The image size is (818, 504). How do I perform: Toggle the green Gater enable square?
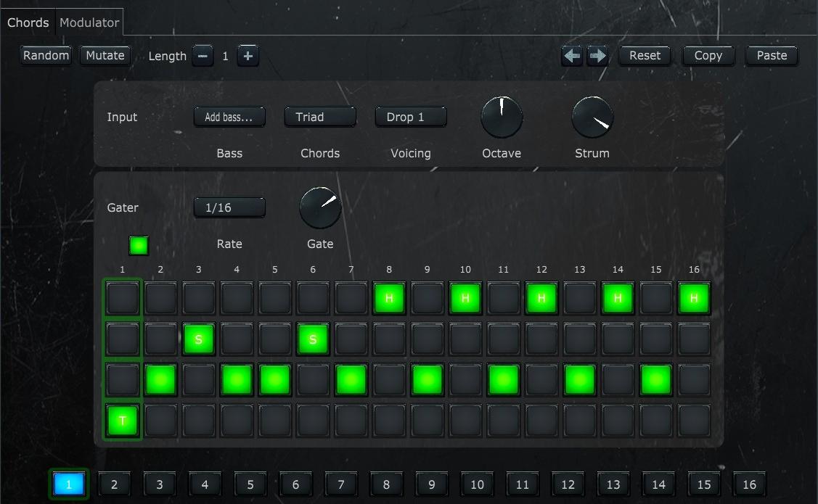point(138,245)
